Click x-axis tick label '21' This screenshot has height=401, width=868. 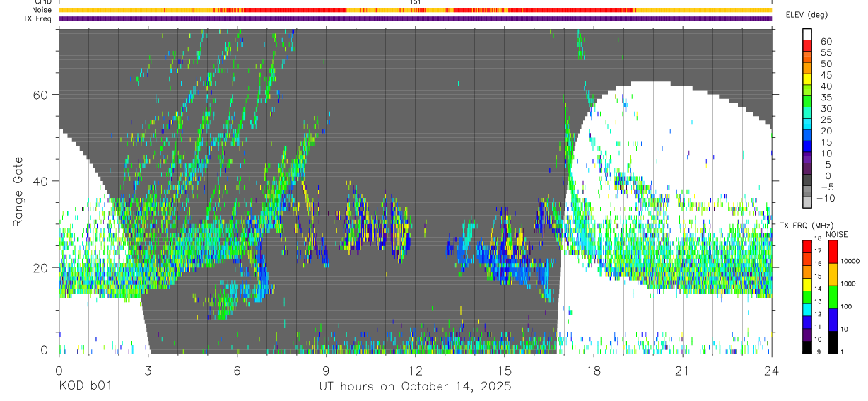pyautogui.click(x=682, y=371)
